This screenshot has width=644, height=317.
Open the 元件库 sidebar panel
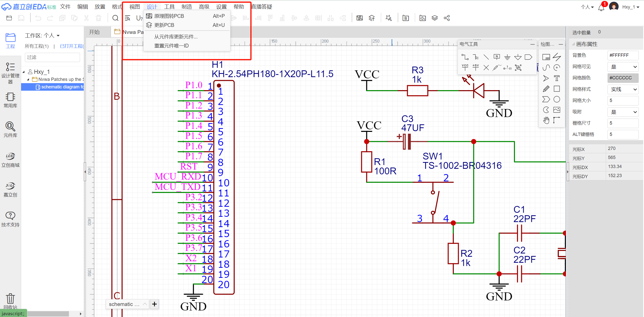pyautogui.click(x=10, y=129)
